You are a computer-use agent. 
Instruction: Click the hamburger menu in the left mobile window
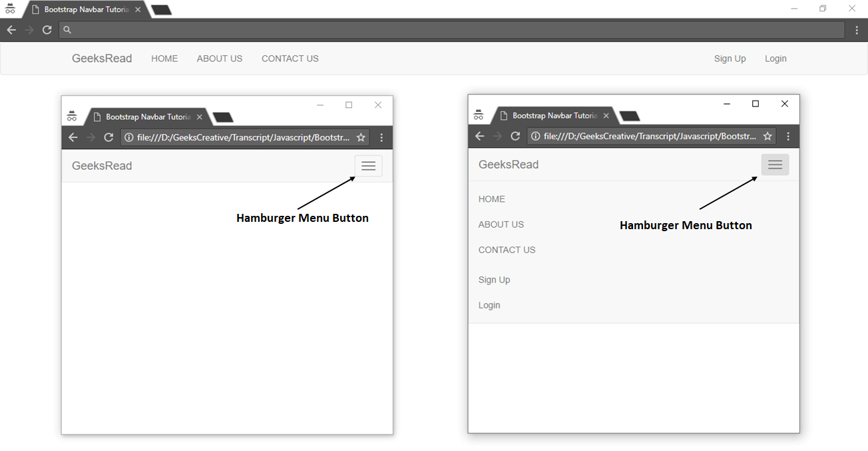click(x=368, y=165)
